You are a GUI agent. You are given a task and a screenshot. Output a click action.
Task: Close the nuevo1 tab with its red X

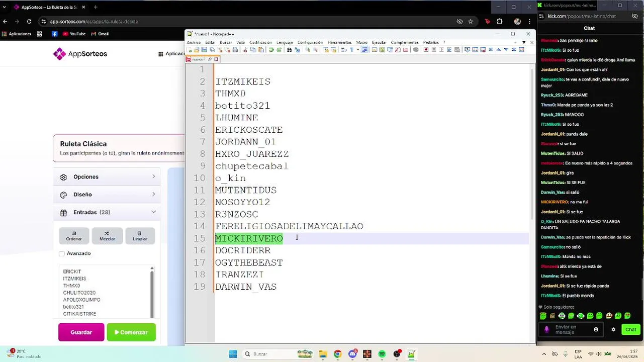point(216,59)
